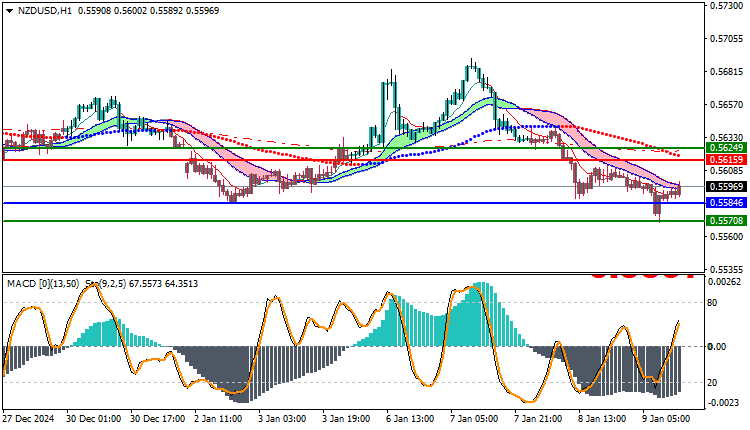Click the OHLC values 0.55908 0.56002 text
This screenshot has width=750, height=430.
coord(112,11)
